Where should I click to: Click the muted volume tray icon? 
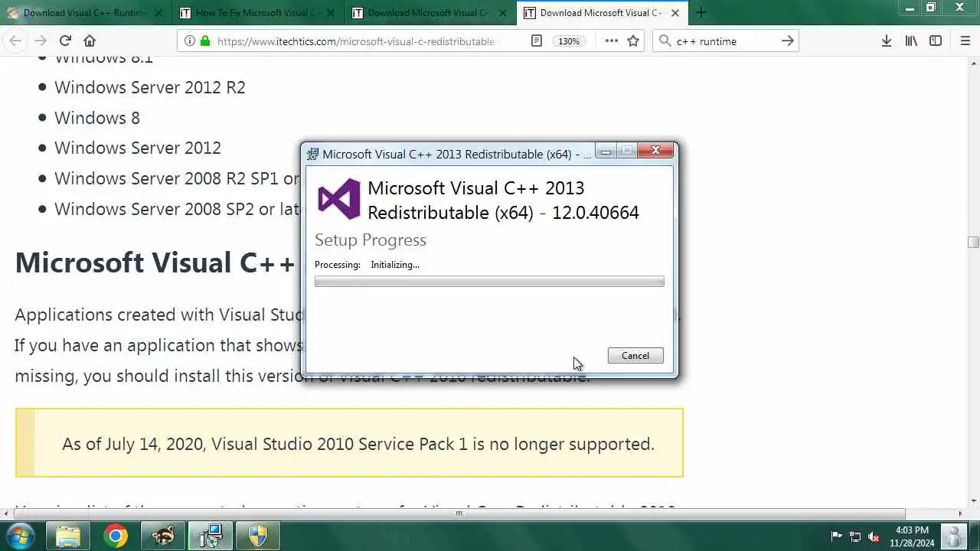coord(874,536)
